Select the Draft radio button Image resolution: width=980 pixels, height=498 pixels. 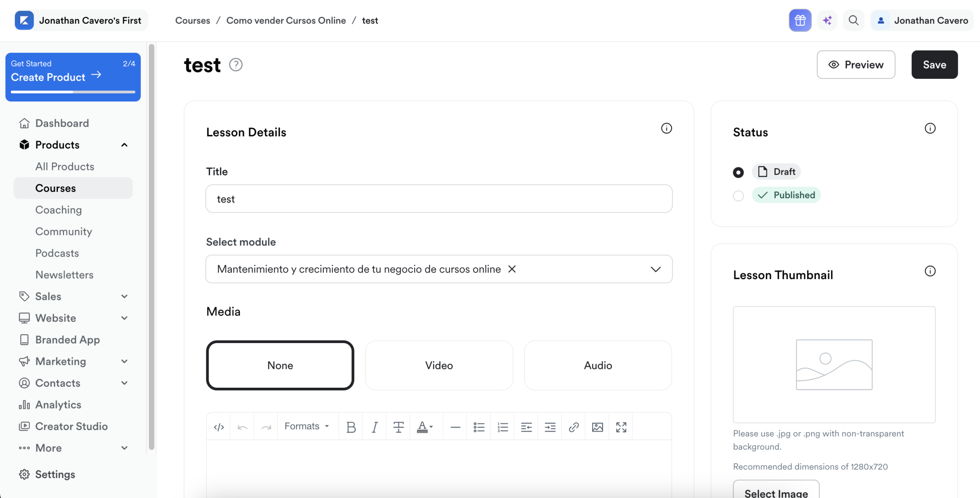pyautogui.click(x=738, y=172)
